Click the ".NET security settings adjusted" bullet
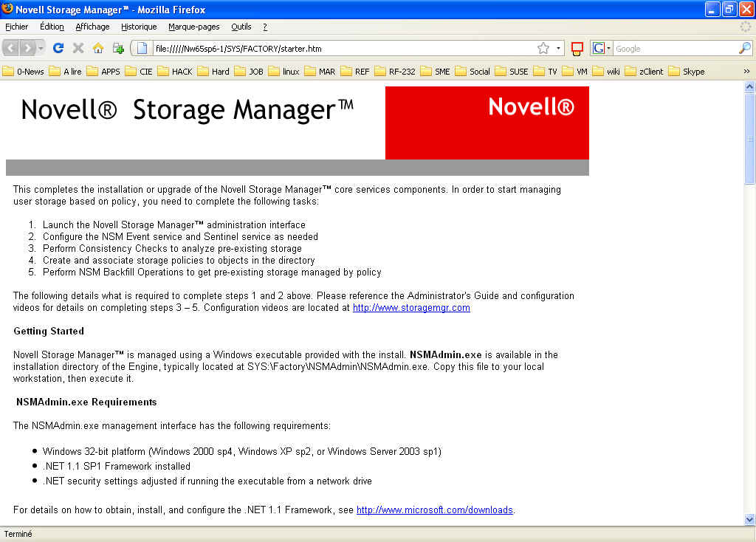This screenshot has height=542, width=756. coord(207,481)
